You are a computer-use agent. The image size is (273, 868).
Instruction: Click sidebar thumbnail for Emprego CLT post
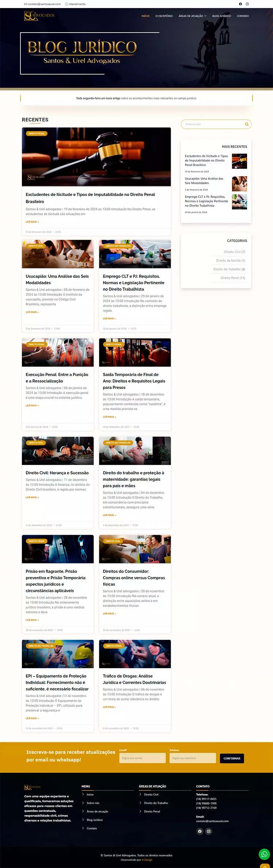tap(239, 202)
